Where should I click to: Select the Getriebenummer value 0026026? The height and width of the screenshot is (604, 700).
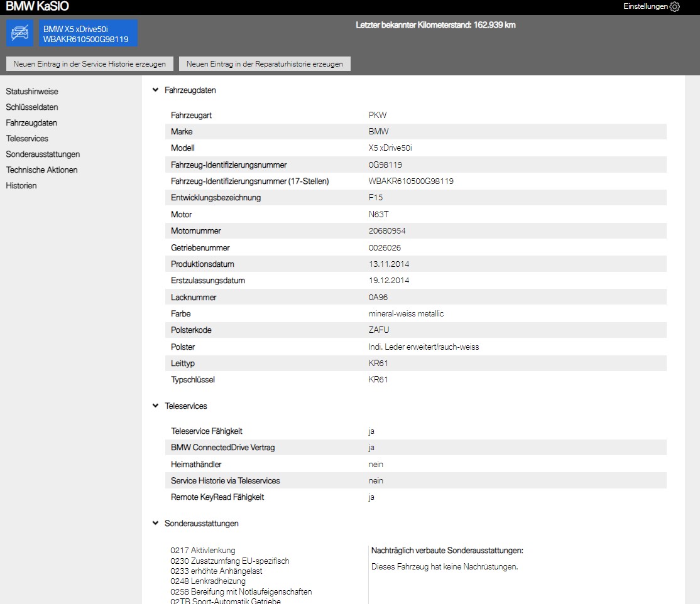click(385, 247)
